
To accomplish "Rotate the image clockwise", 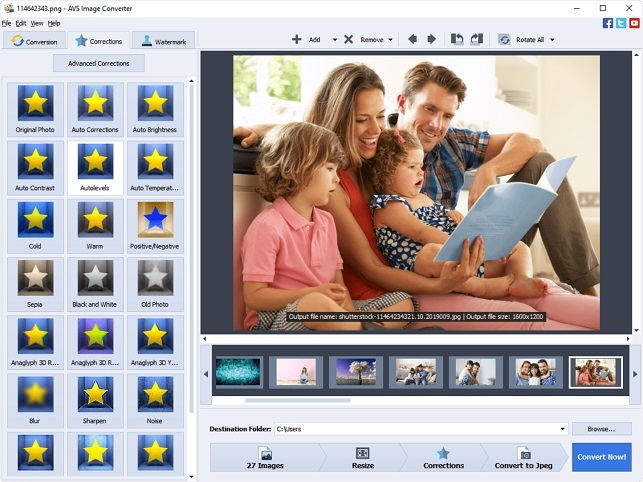I will 477,39.
